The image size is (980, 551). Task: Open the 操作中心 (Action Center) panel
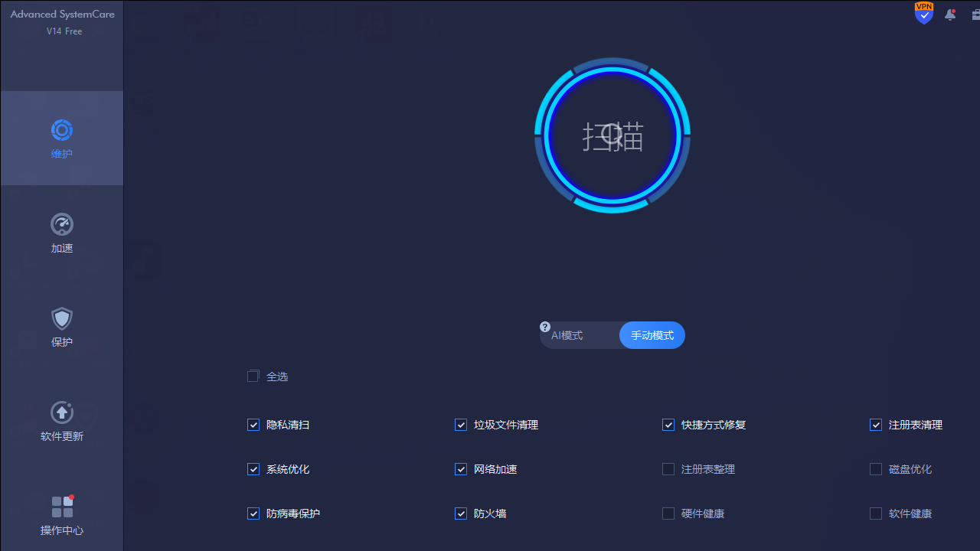61,517
